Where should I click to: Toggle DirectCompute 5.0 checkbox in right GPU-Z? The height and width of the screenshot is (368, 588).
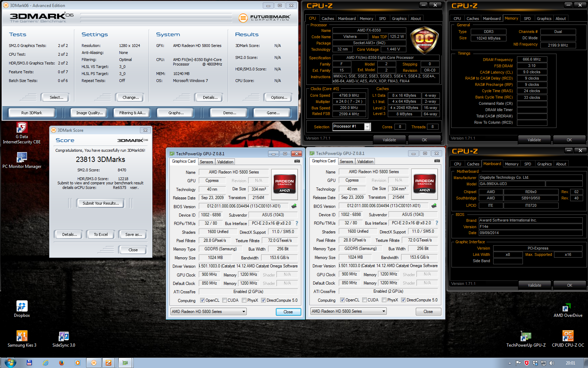tap(403, 300)
